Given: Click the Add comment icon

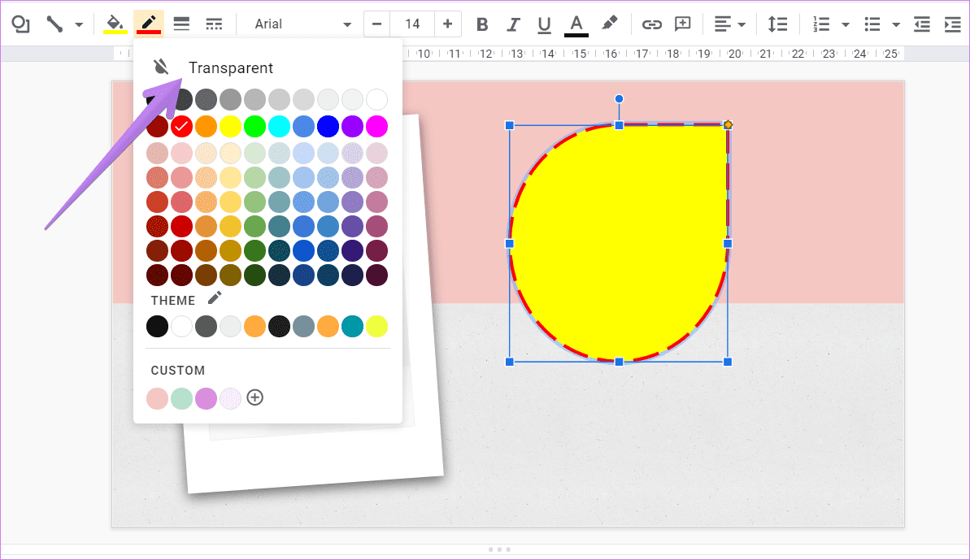Looking at the screenshot, I should coord(682,24).
